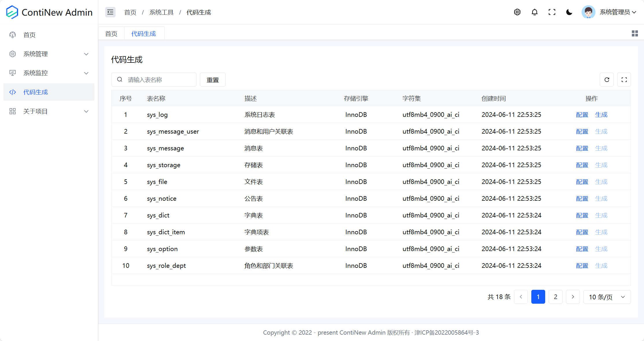
Task: Click 配置 for the sys_log table
Action: (x=582, y=115)
